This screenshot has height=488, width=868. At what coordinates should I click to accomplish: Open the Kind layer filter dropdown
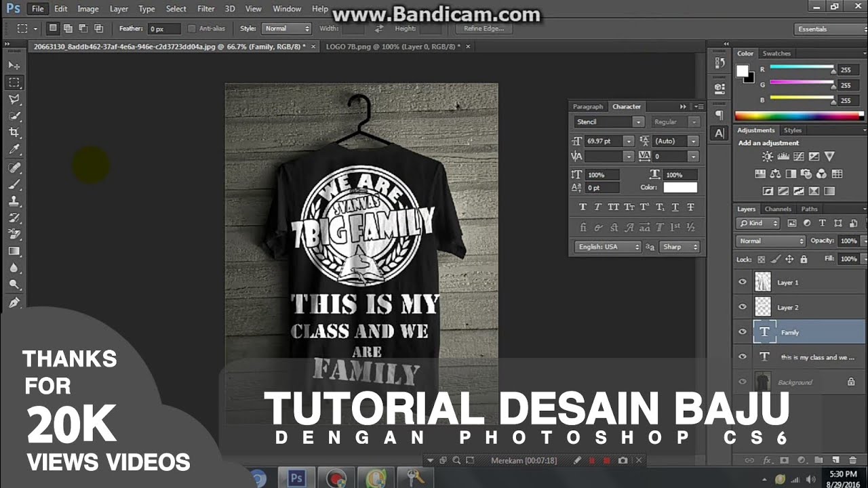759,223
